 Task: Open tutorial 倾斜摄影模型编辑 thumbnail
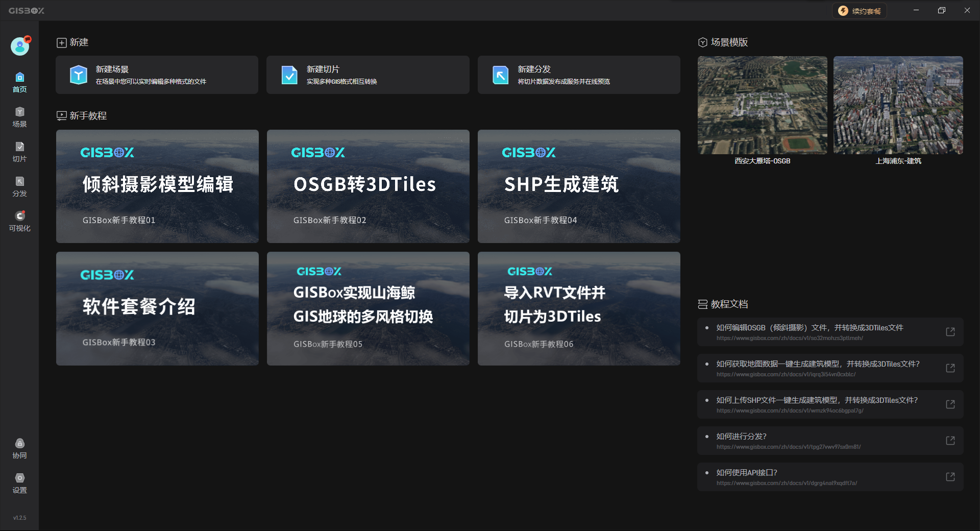(157, 186)
